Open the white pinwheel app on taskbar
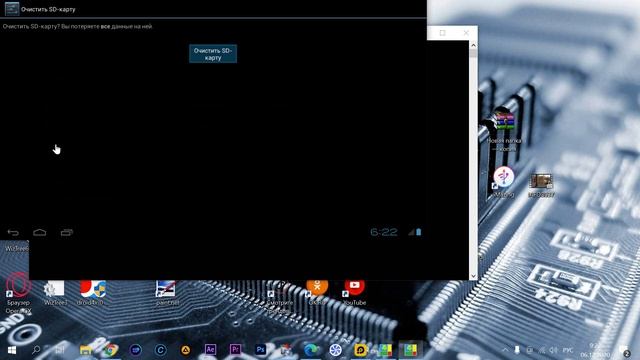Image resolution: width=640 pixels, height=360 pixels. coord(336,350)
